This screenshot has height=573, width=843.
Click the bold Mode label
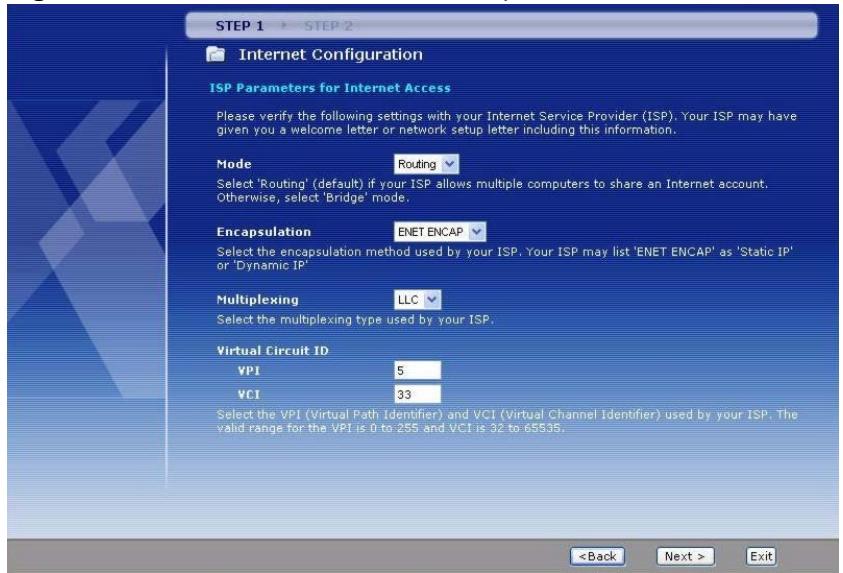pyautogui.click(x=234, y=162)
